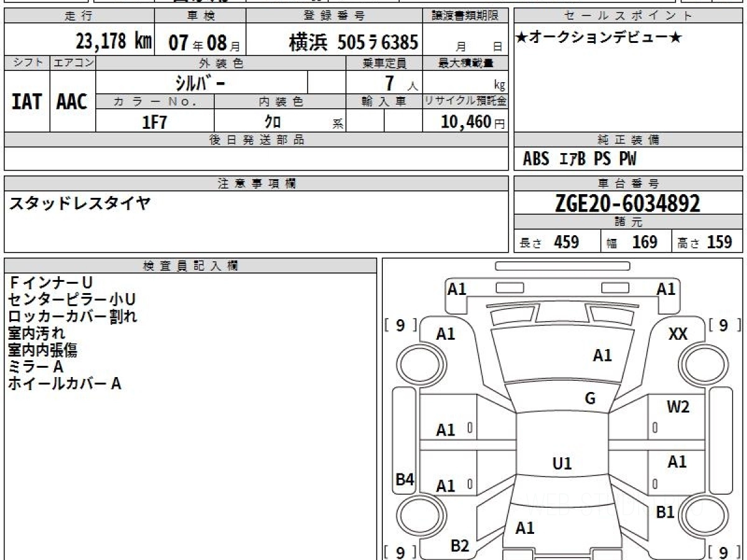747x560 pixels.
Task: Select the セールスポイント heading
Action: pyautogui.click(x=628, y=16)
